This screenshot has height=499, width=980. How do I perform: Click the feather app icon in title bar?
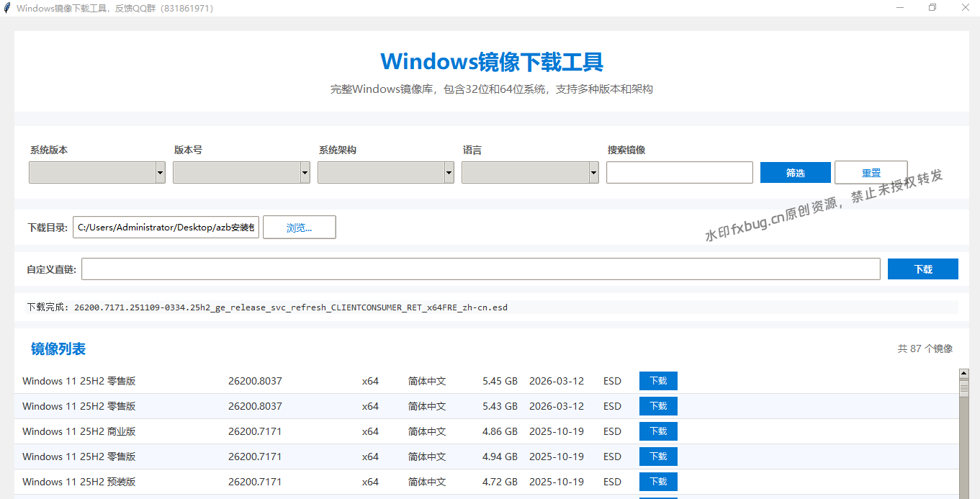tap(7, 8)
